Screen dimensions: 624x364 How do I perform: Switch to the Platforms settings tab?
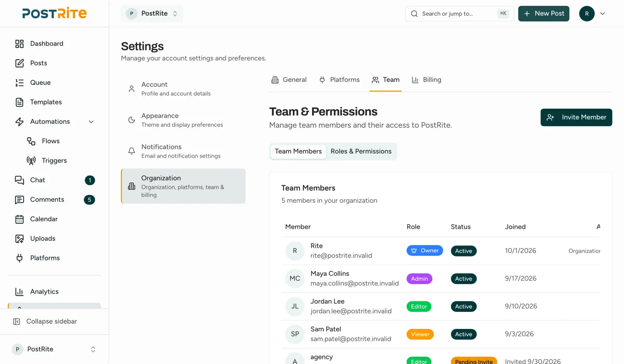point(339,80)
